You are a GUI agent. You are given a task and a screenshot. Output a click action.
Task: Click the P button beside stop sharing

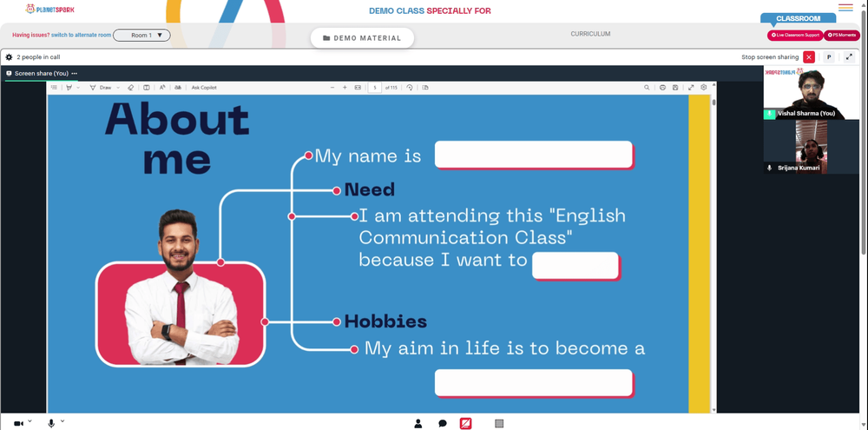pyautogui.click(x=829, y=57)
